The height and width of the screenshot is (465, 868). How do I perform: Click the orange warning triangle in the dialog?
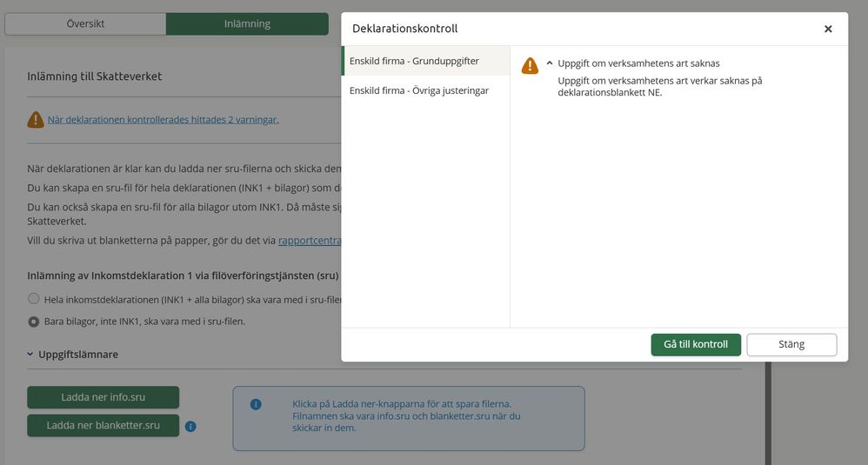pos(530,66)
